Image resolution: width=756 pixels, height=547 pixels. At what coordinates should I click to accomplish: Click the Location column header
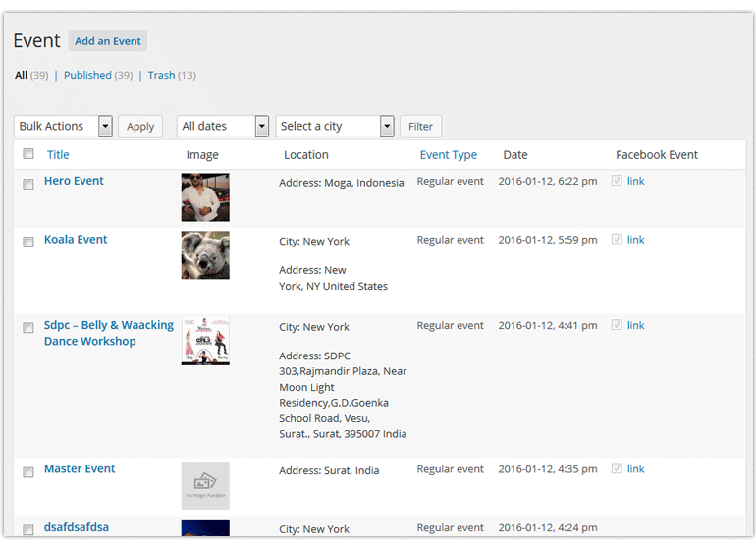[306, 155]
